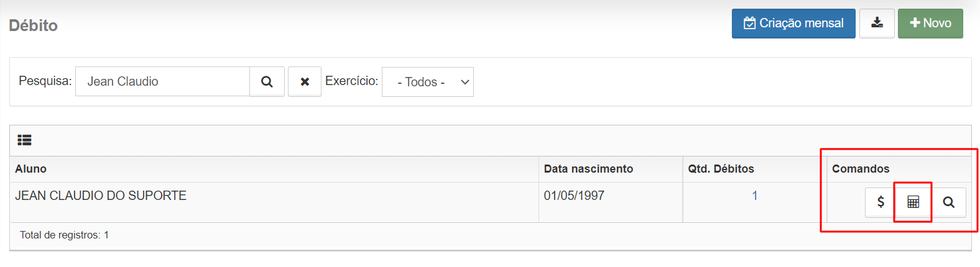The image size is (980, 267).
Task: Select the JEAN CLAUDIO DO SUPORTE row
Action: (x=491, y=202)
